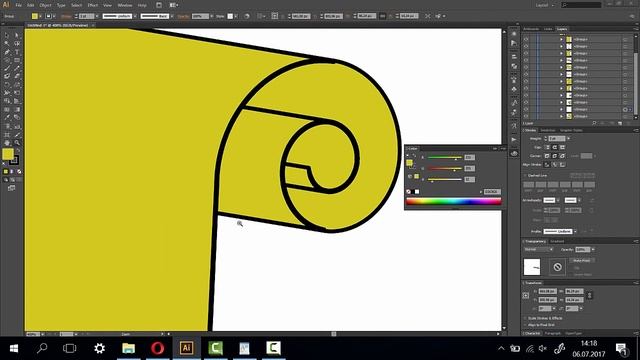Select the Direct Selection tool
Image resolution: width=640 pixels, height=360 pixels.
point(17,35)
